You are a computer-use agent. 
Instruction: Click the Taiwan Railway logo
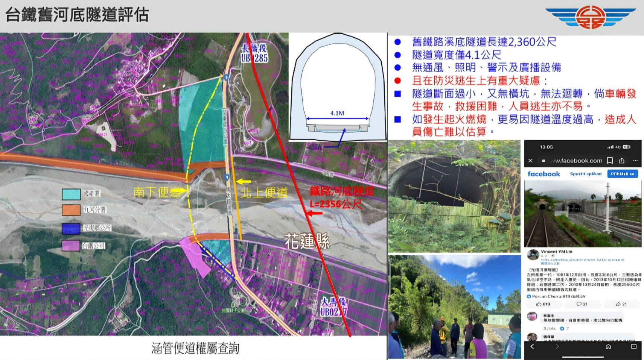click(590, 17)
